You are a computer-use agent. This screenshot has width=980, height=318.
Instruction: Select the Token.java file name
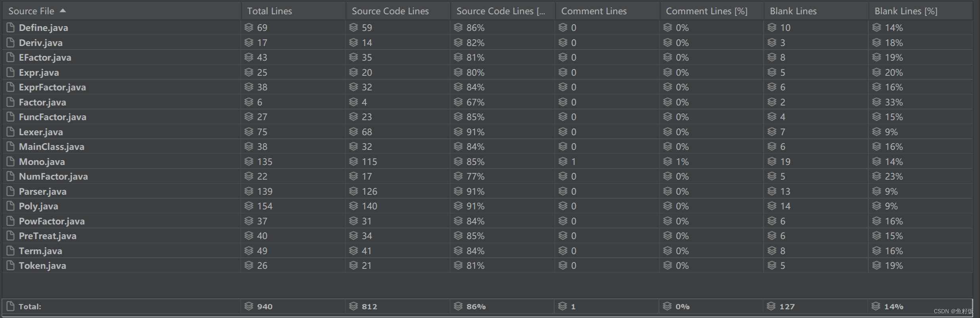click(42, 266)
